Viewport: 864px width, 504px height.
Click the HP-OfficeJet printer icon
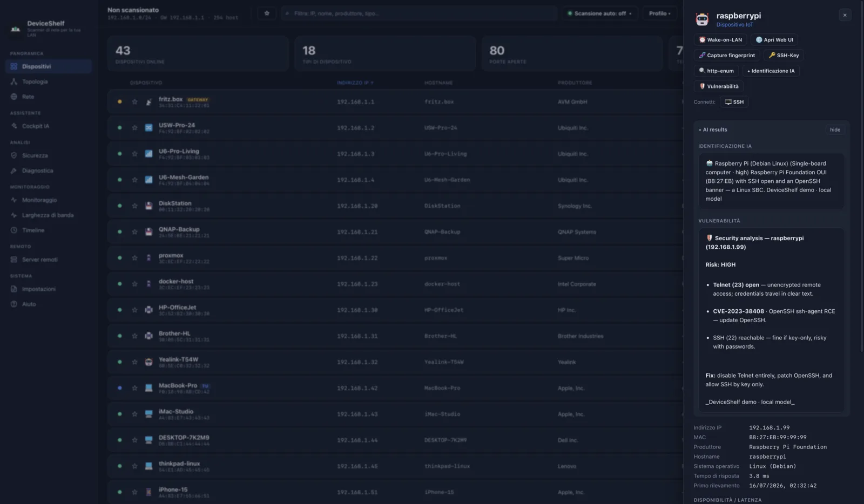pyautogui.click(x=148, y=310)
